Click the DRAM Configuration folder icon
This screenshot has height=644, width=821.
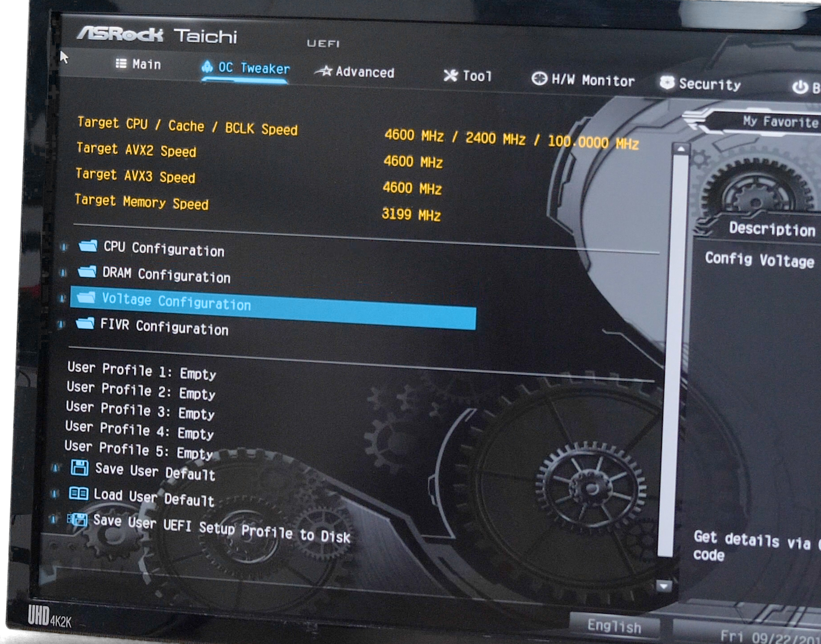[x=87, y=272]
